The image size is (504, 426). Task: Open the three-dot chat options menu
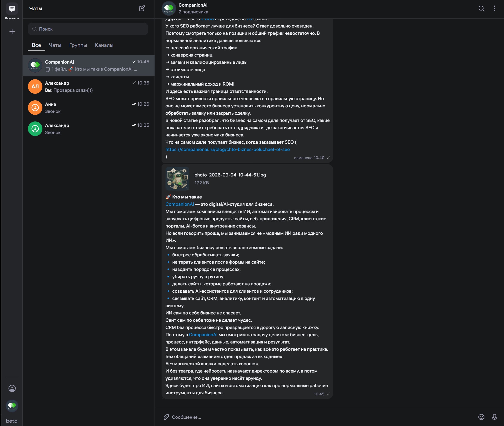494,8
